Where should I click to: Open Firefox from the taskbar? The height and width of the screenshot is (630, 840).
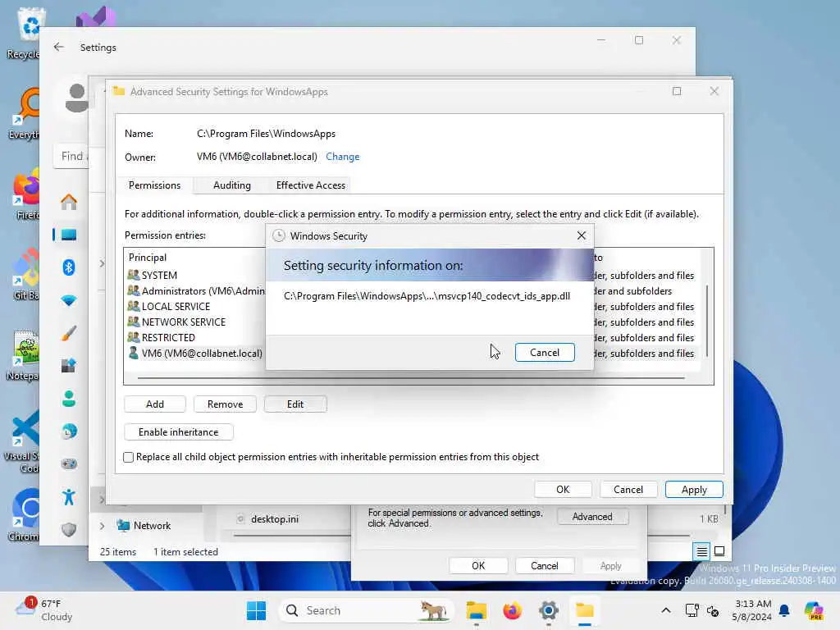tap(512, 610)
